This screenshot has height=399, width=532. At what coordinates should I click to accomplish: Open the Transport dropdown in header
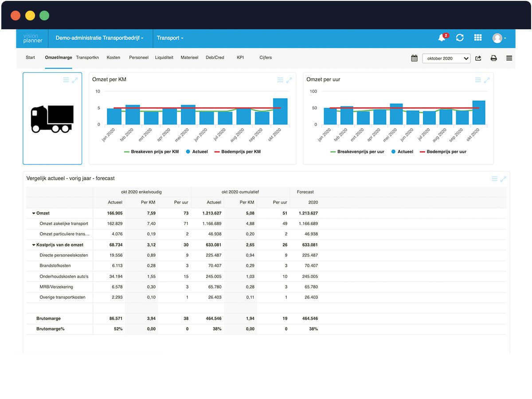coord(170,38)
